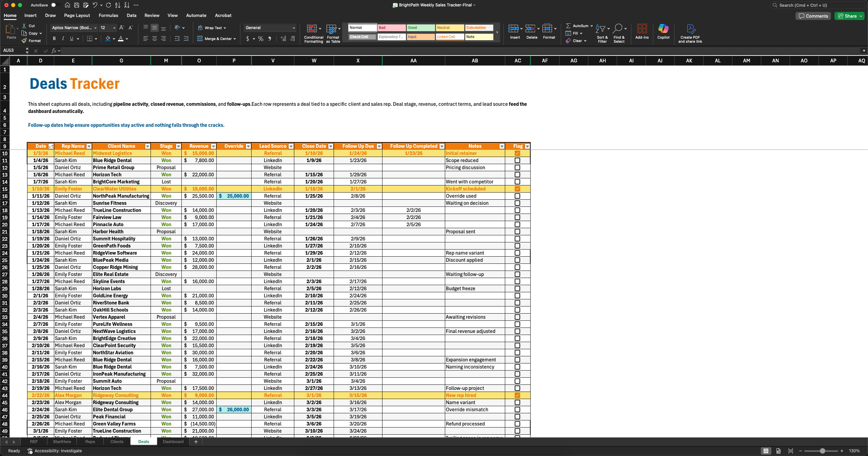Open the Lead Source filter dropdown
The image size is (868, 456).
coord(291,146)
